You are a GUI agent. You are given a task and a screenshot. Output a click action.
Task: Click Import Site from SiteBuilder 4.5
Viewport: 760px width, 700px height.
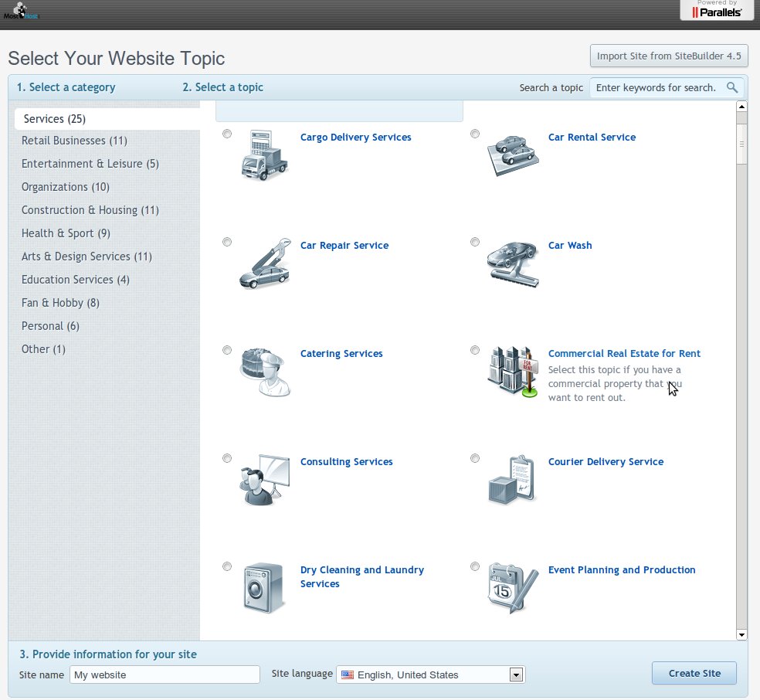pyautogui.click(x=668, y=56)
